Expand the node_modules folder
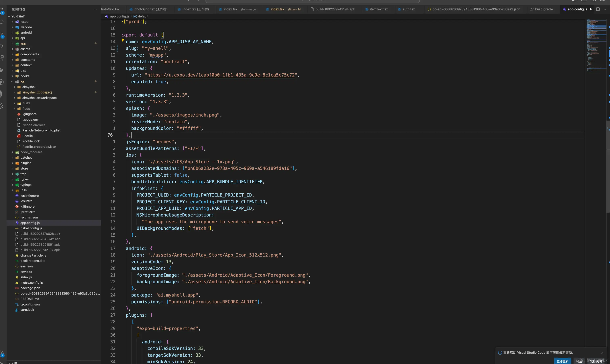The width and height of the screenshot is (610, 364). [x=12, y=152]
